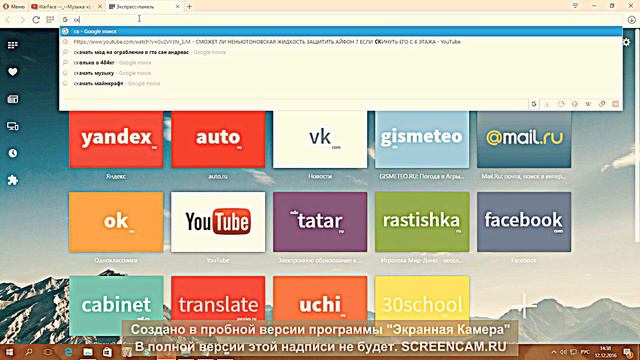The height and width of the screenshot is (360, 640).
Task: Click the Одноклассники label under ok tile
Action: pyautogui.click(x=116, y=260)
